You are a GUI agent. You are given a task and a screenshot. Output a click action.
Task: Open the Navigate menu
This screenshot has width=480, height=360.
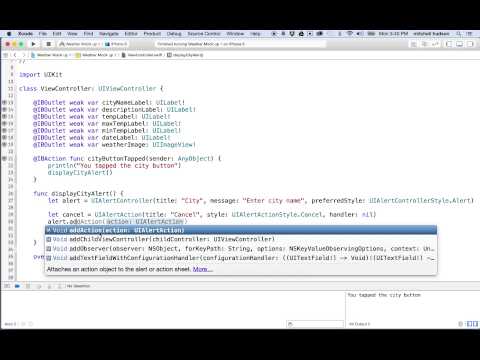point(109,34)
